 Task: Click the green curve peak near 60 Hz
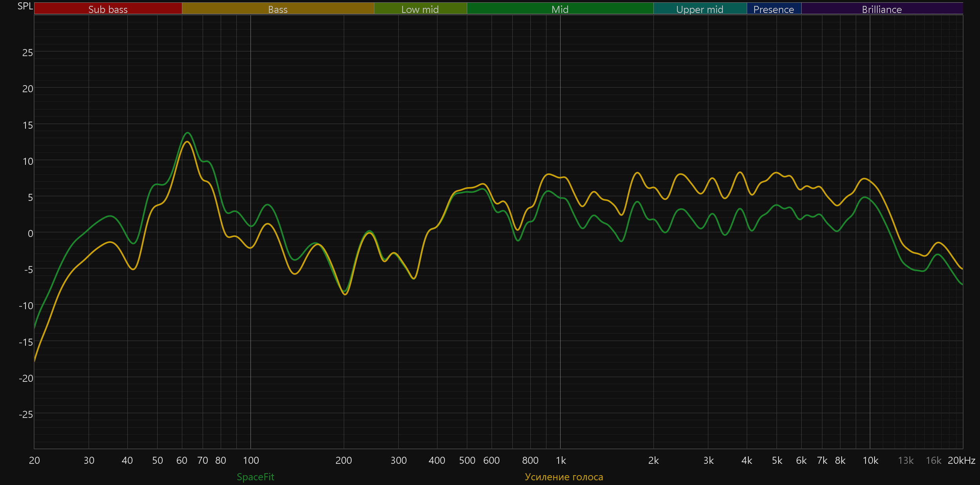(x=188, y=133)
